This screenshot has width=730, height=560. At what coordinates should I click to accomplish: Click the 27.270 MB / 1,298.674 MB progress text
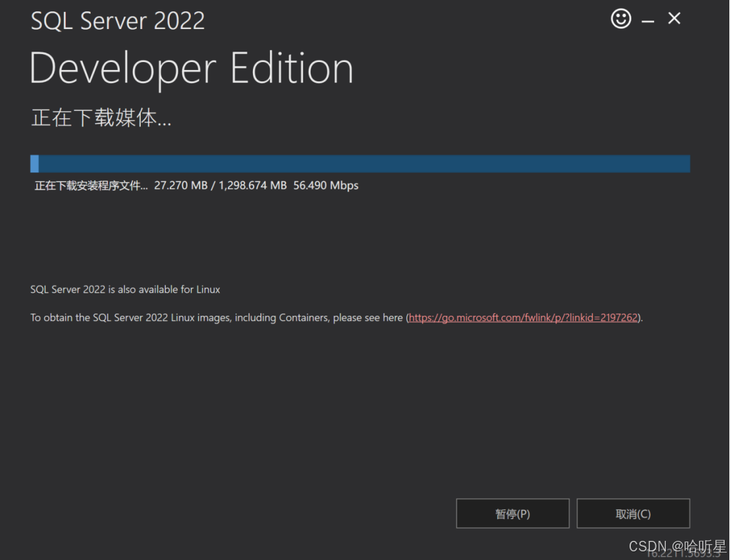220,186
